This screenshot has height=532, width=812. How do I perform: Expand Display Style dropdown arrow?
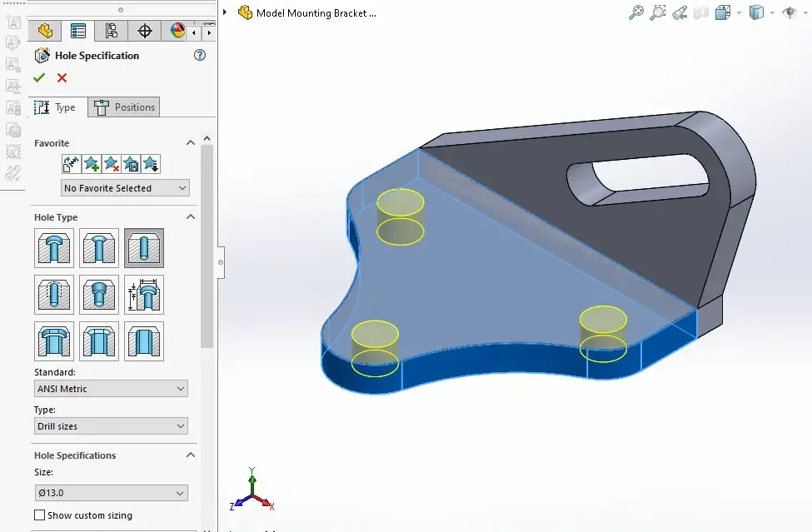[772, 13]
